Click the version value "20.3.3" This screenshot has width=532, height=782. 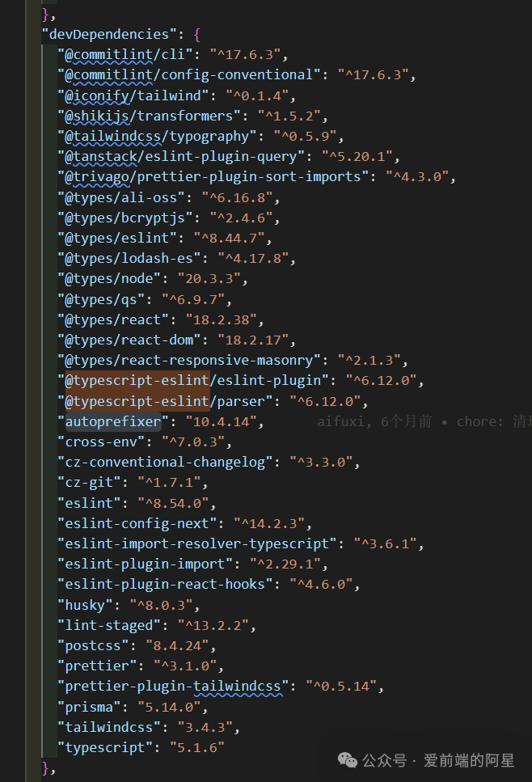pyautogui.click(x=209, y=278)
